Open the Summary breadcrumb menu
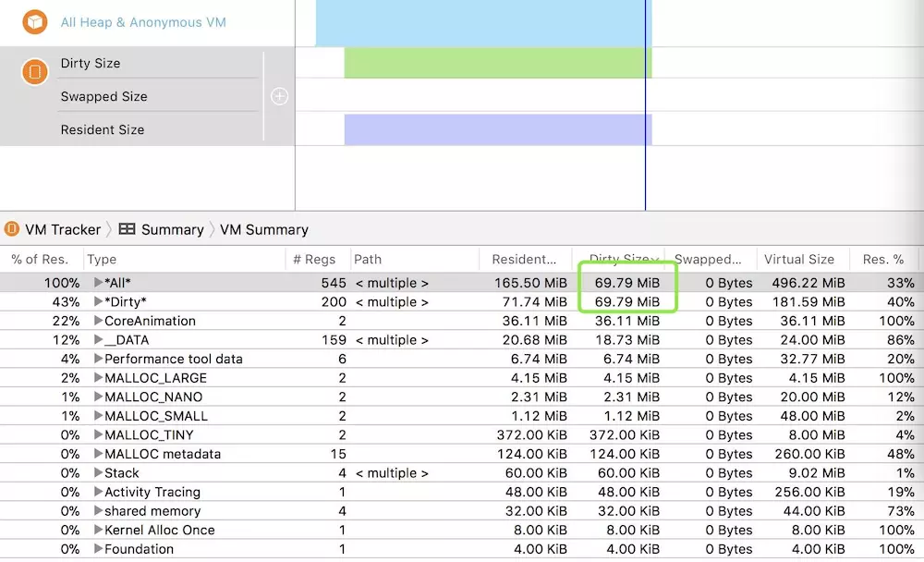Viewport: 924px width, 562px height. pyautogui.click(x=172, y=229)
